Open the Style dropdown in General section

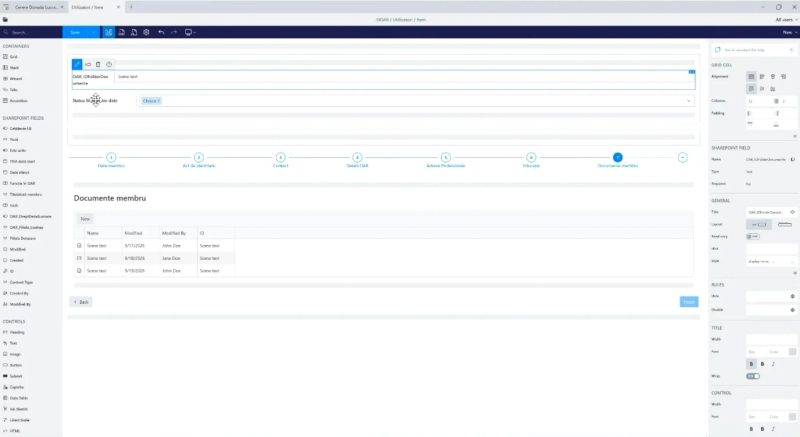[x=771, y=262]
